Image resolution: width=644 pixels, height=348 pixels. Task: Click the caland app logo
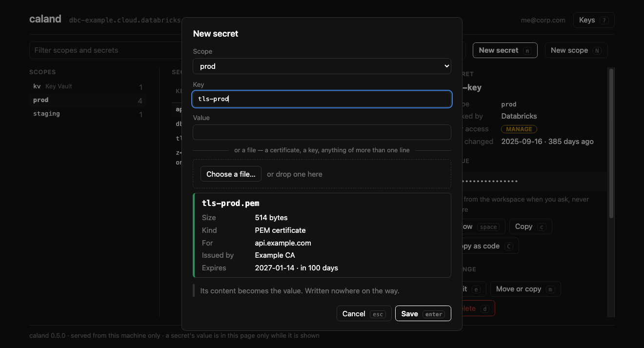coord(45,19)
